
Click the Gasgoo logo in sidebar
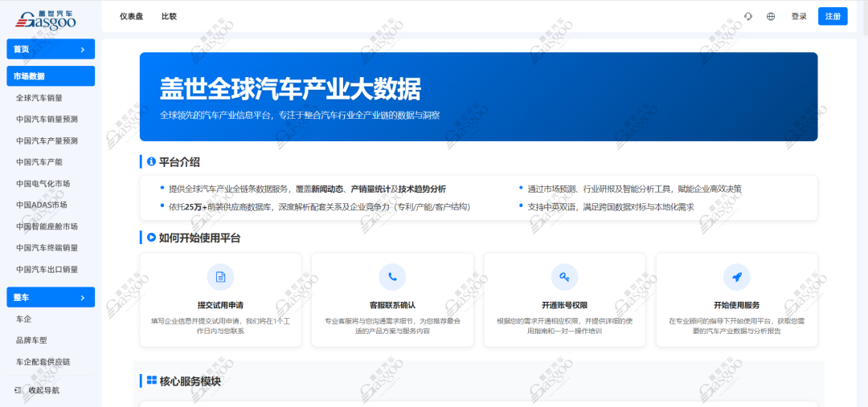point(47,19)
